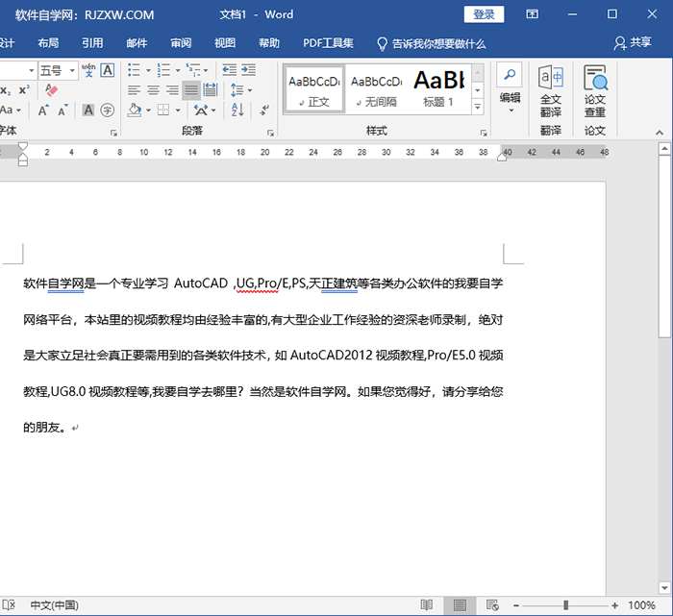Increase font size with grow font icon
The width and height of the screenshot is (673, 616).
(43, 111)
